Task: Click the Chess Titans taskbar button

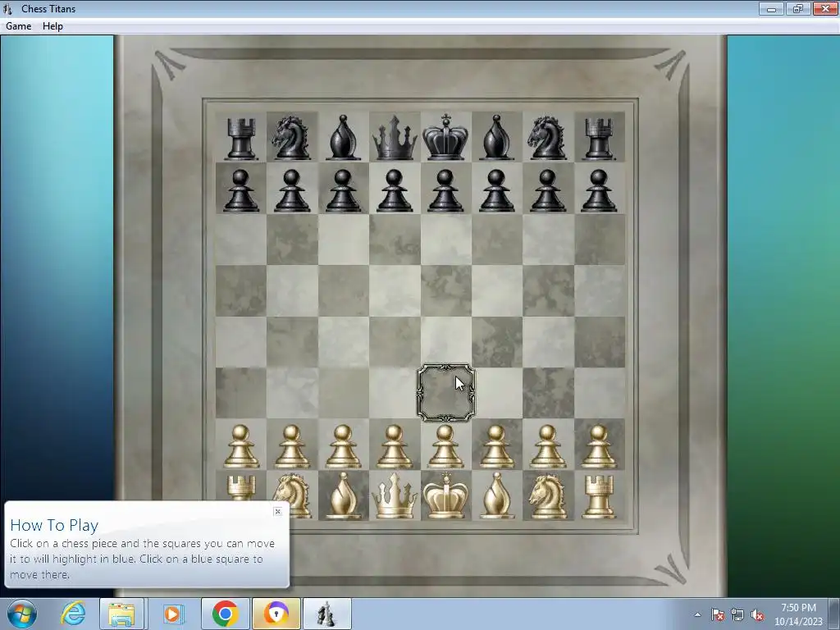Action: (326, 614)
